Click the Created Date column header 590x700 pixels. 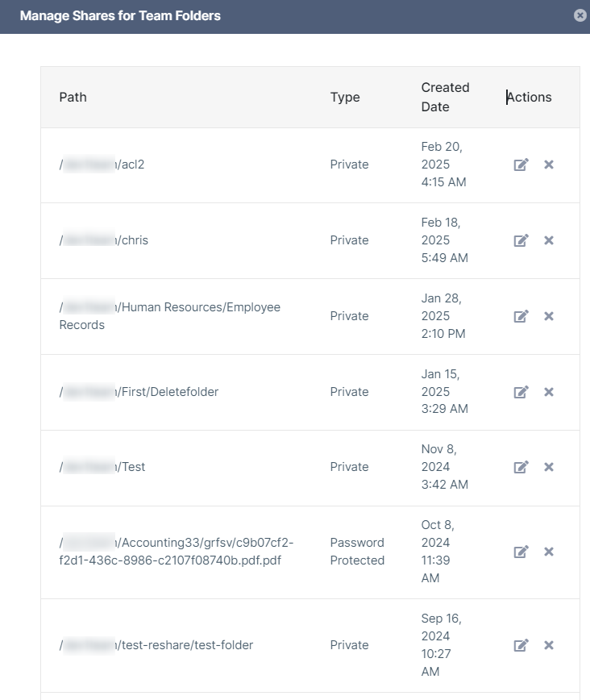pyautogui.click(x=445, y=97)
